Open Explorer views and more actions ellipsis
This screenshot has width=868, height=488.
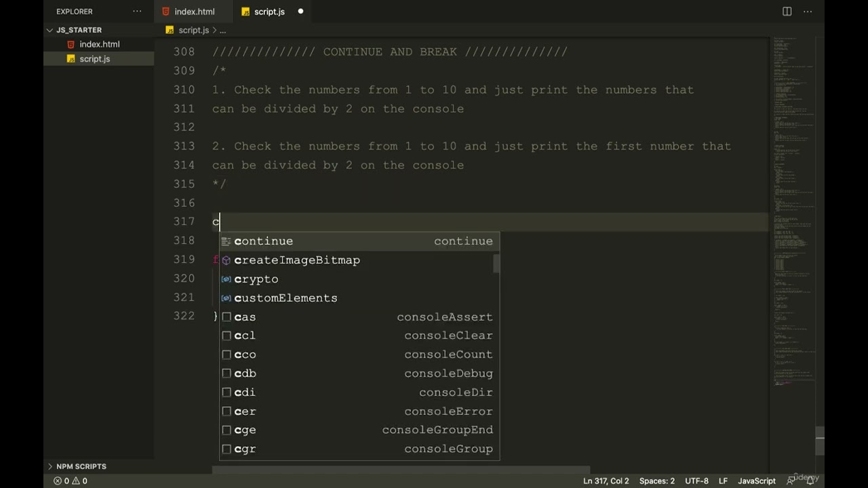point(138,12)
